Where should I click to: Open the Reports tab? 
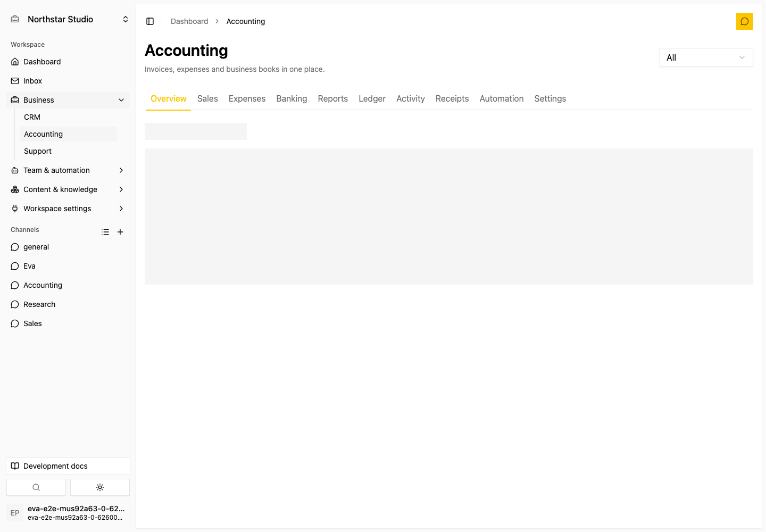pyautogui.click(x=333, y=99)
